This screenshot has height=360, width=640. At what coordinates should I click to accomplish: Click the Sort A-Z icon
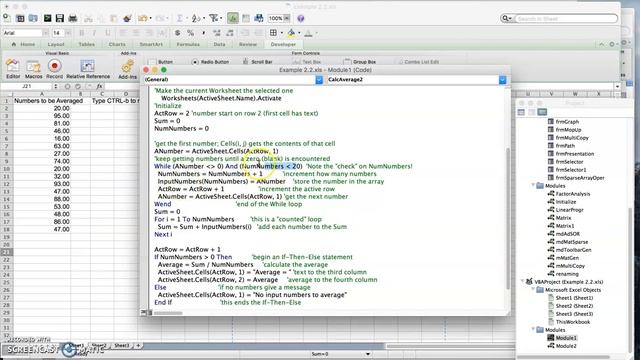pos(196,18)
